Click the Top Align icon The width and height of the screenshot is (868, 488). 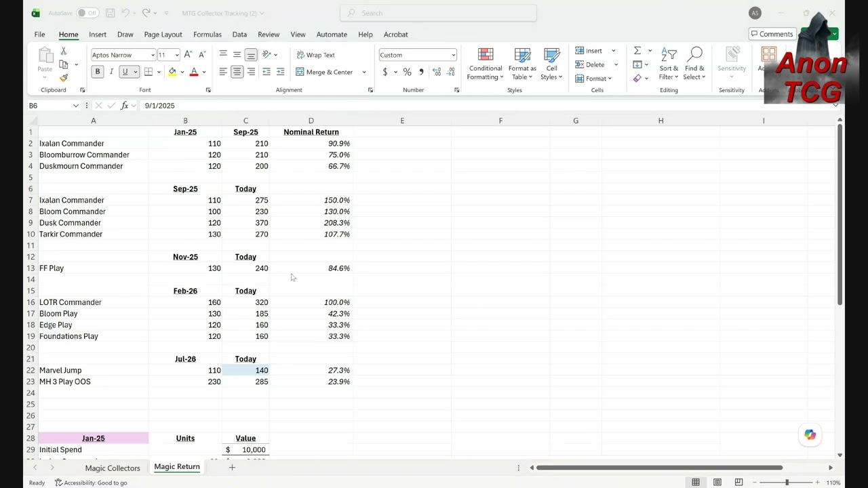click(x=223, y=55)
